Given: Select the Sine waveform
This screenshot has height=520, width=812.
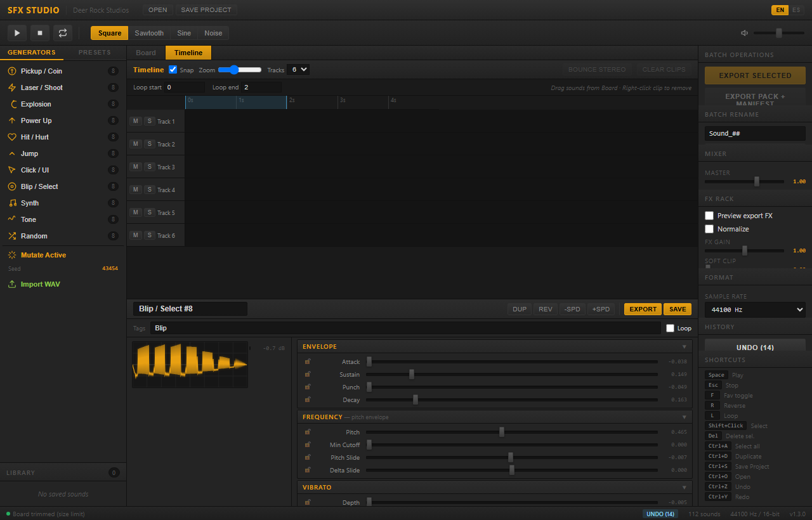Looking at the screenshot, I should point(184,33).
